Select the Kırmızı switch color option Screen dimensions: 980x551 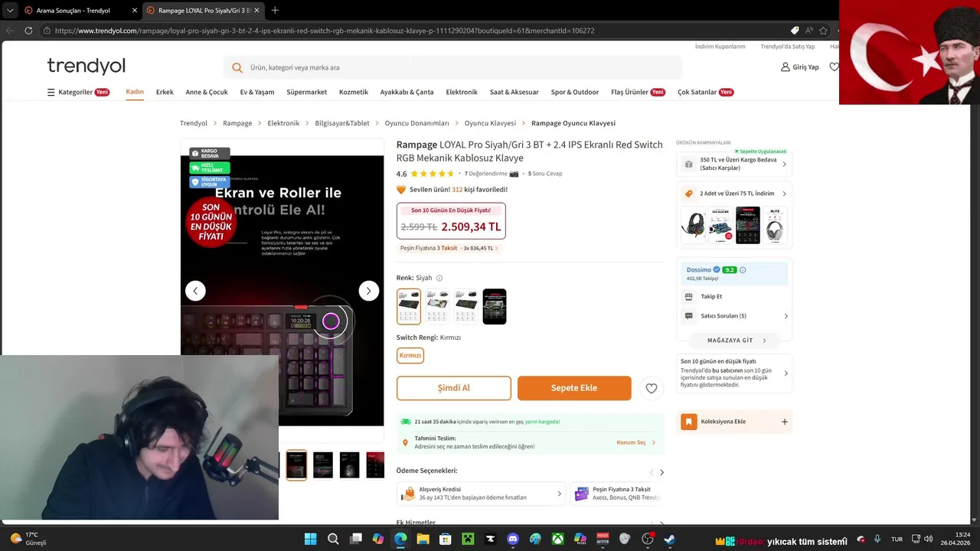tap(410, 355)
